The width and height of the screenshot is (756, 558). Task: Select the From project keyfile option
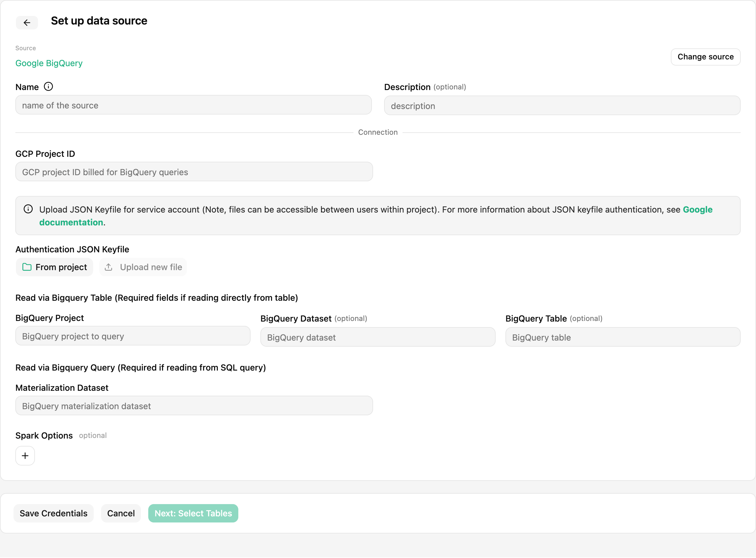(x=55, y=267)
